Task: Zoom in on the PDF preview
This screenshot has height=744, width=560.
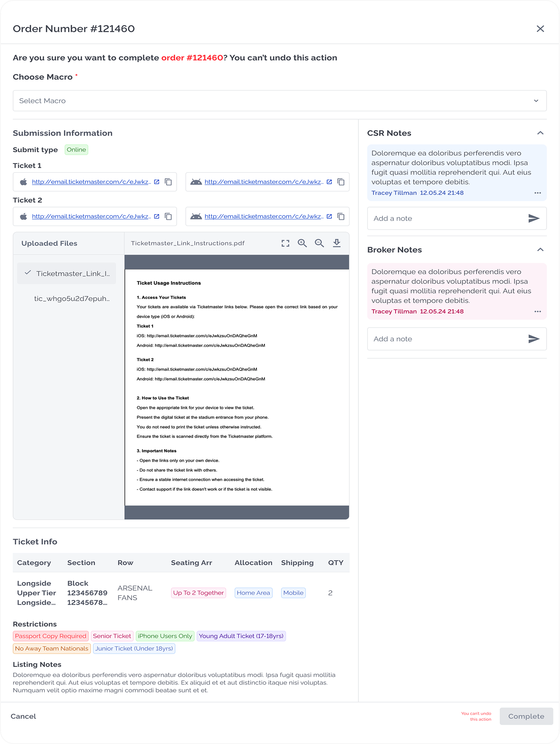Action: click(x=302, y=243)
